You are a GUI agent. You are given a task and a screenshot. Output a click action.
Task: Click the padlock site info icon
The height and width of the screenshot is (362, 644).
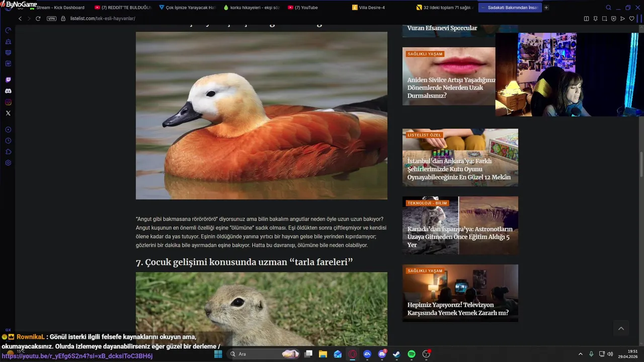pos(63,19)
